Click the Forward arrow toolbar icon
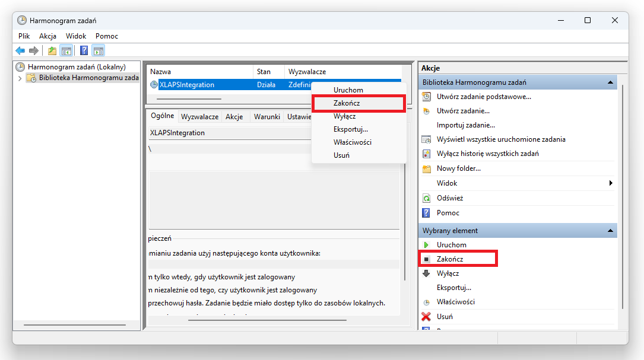644x360 pixels. tap(34, 51)
